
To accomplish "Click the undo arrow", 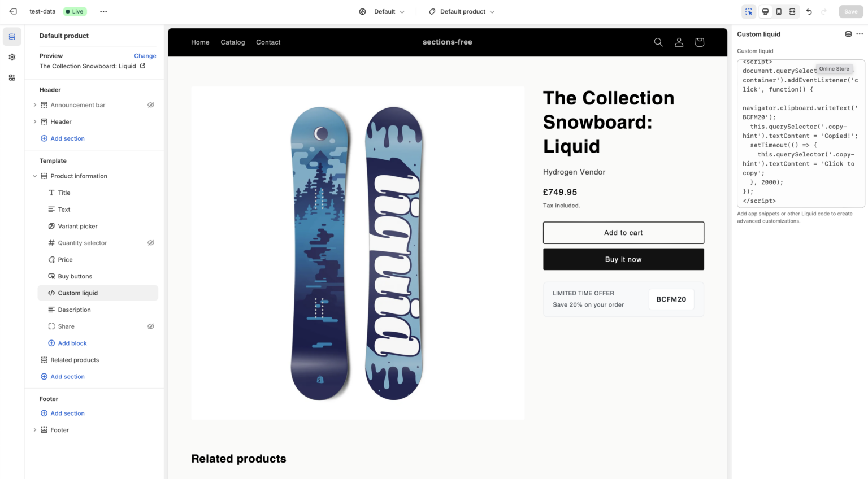I will pyautogui.click(x=810, y=11).
